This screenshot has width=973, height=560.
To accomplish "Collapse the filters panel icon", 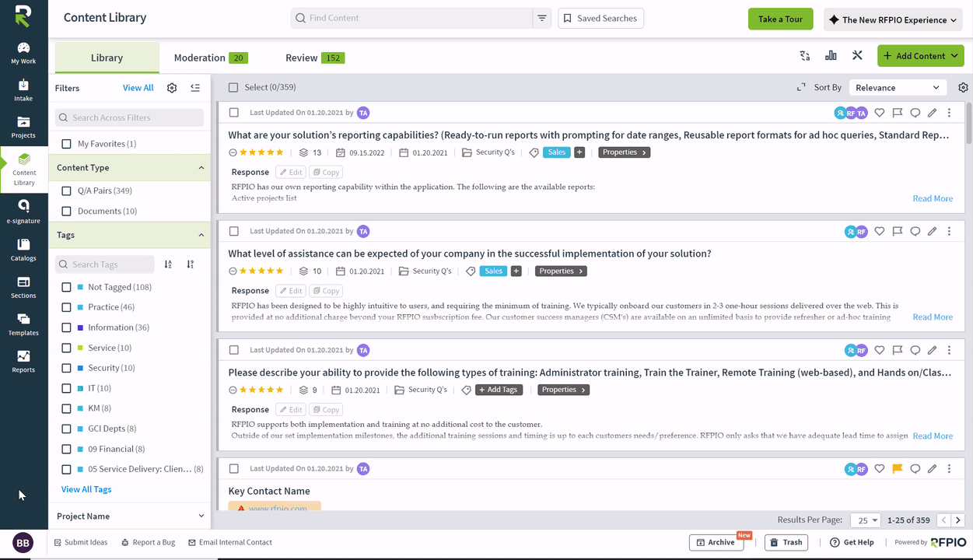I will pyautogui.click(x=195, y=88).
